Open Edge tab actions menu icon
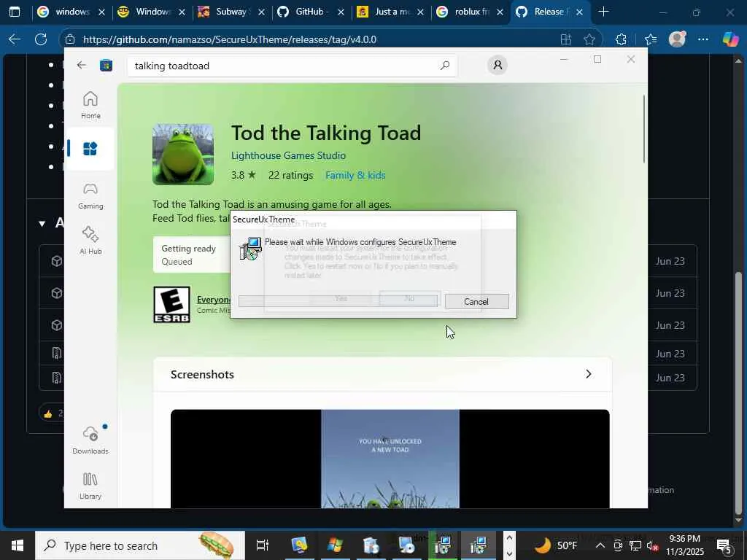 [15, 12]
